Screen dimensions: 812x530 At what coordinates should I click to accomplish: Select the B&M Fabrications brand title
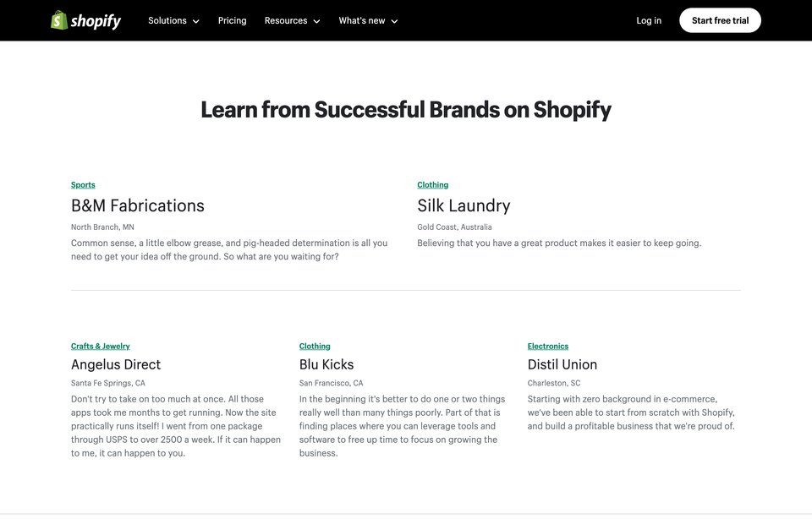pyautogui.click(x=138, y=205)
